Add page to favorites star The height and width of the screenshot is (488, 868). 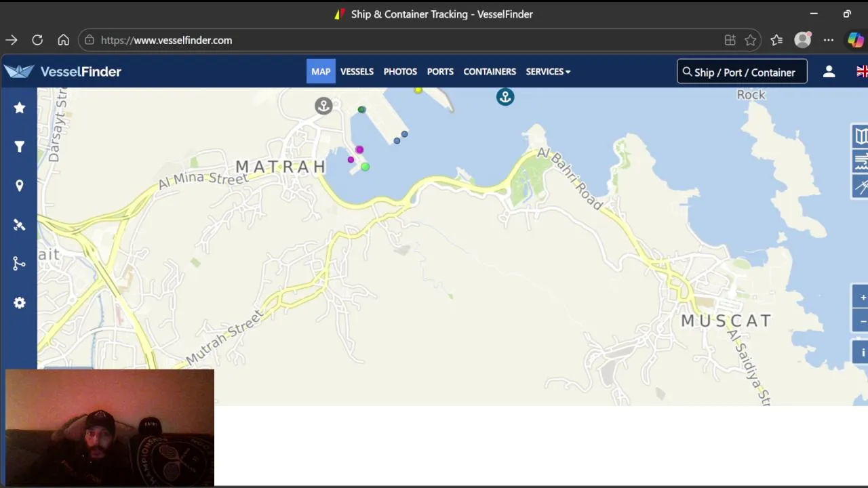[750, 40]
